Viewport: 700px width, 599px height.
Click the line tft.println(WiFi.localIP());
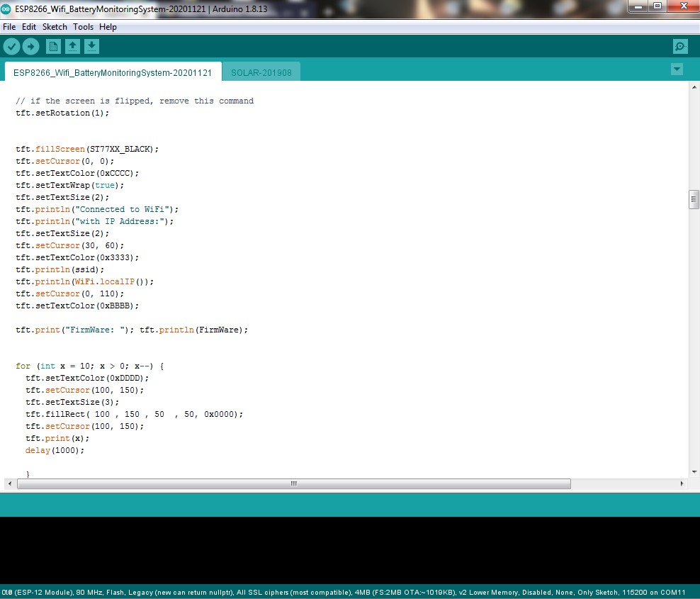85,282
